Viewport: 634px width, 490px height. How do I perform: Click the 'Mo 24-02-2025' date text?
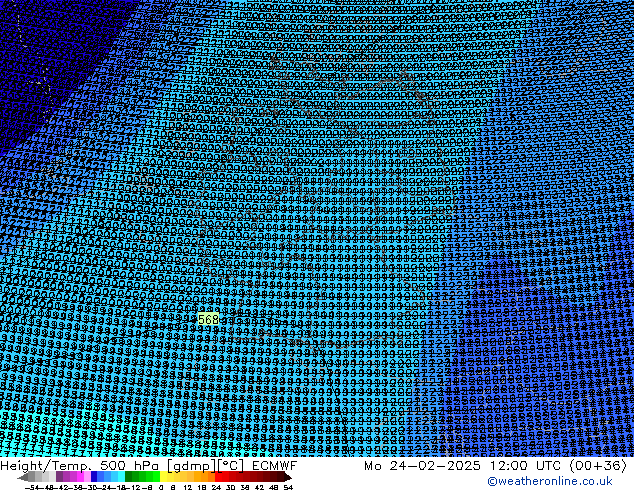(x=423, y=466)
